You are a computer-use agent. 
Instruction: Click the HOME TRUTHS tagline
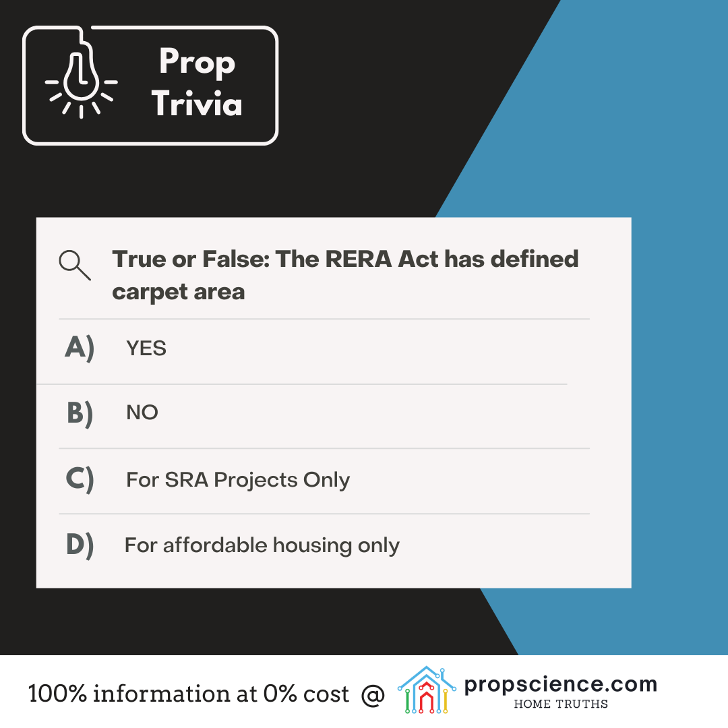point(561,704)
